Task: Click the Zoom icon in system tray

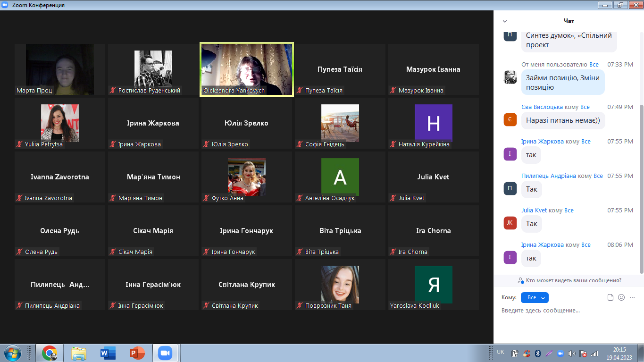Action: click(560, 353)
